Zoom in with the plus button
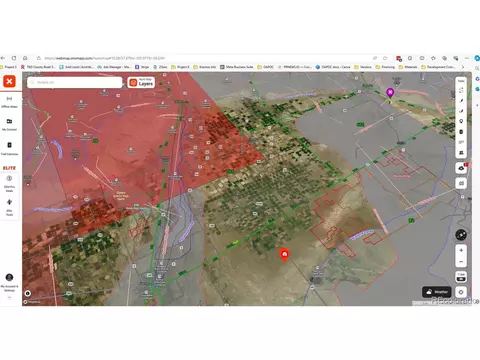Image resolution: width=480 pixels, height=360 pixels. 461,250
